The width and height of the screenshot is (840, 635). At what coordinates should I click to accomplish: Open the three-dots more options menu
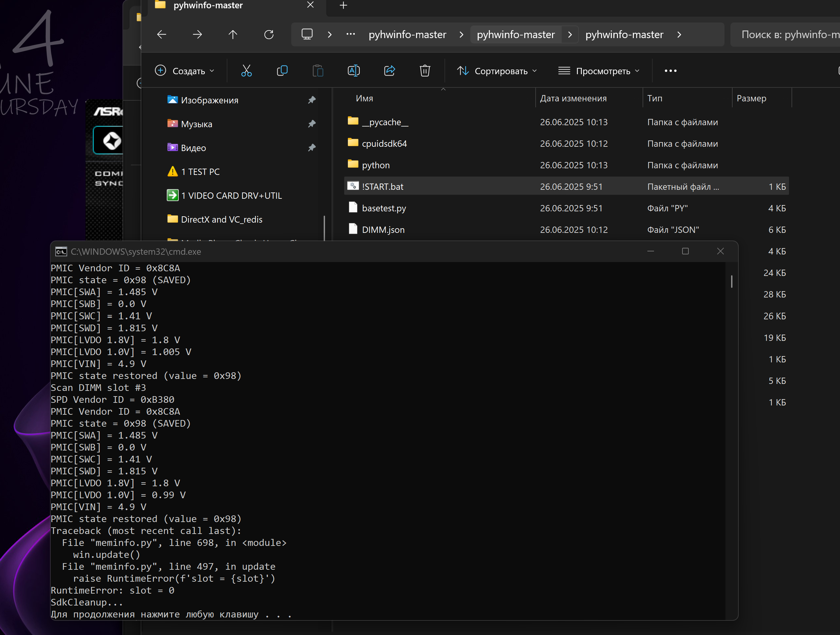[670, 71]
